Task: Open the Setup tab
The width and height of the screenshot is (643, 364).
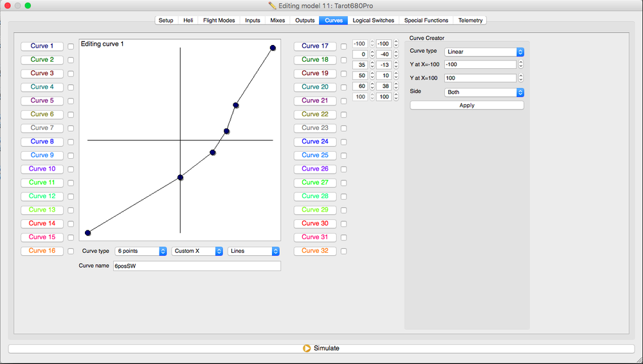Action: (x=166, y=21)
